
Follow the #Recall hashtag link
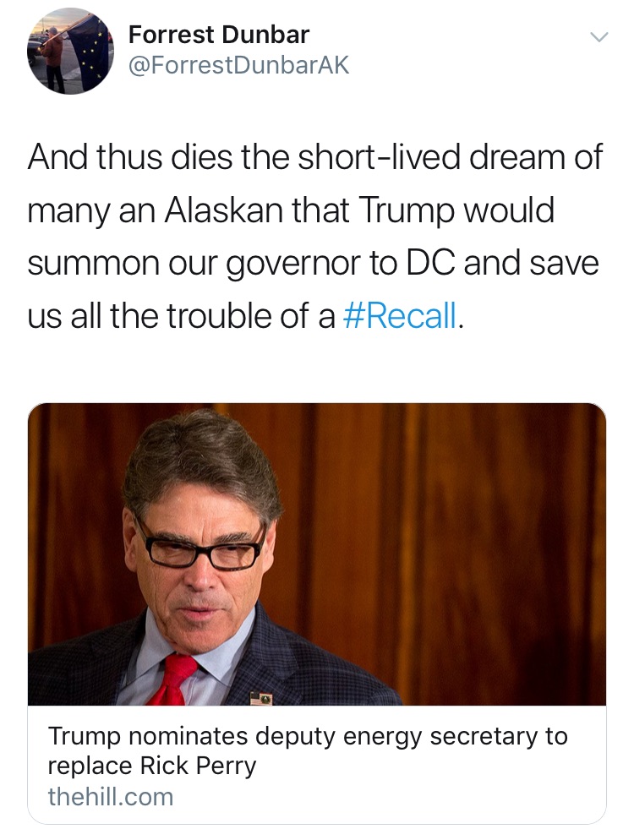pyautogui.click(x=401, y=314)
